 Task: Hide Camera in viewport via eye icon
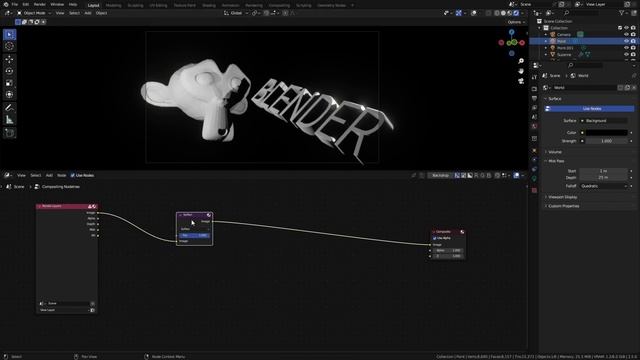click(x=626, y=35)
